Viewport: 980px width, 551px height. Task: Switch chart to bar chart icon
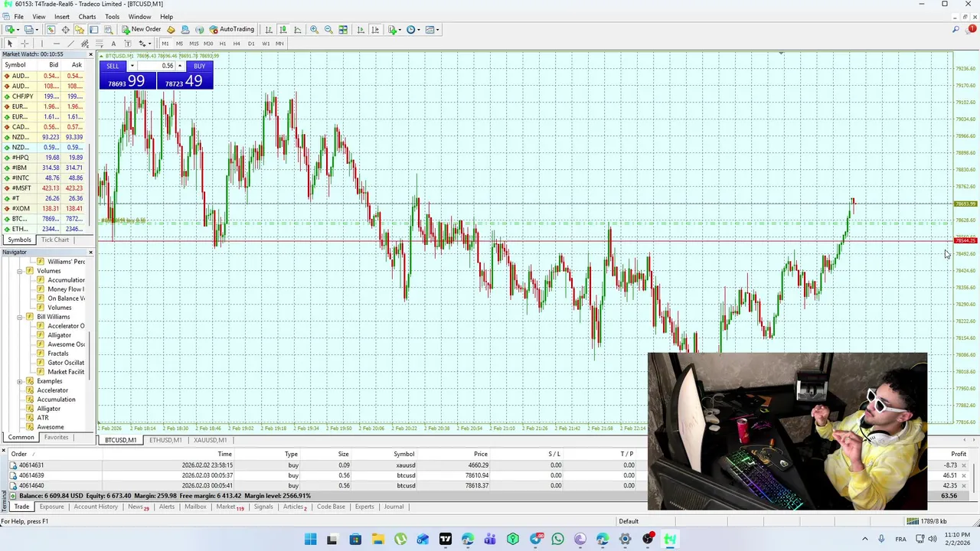pos(269,29)
